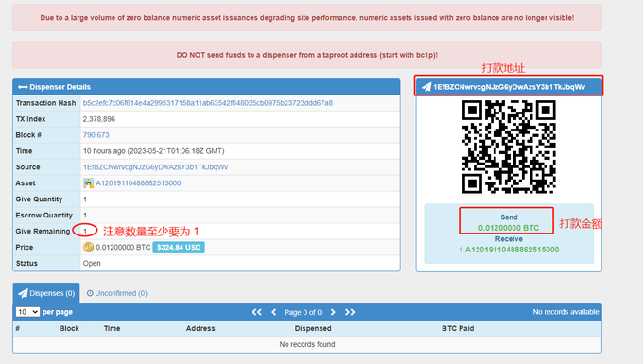Click the paper plane icon in address header

pos(426,87)
